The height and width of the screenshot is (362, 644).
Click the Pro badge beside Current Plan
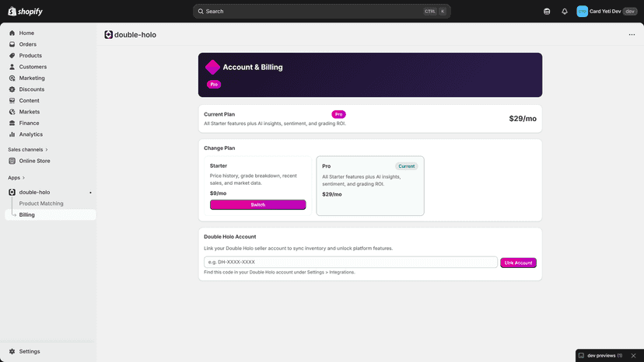tap(338, 114)
